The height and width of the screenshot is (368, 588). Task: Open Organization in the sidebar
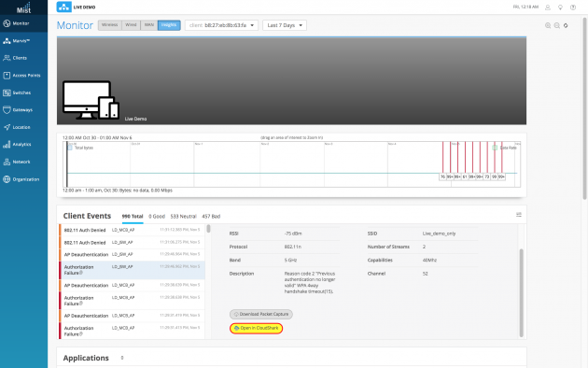pyautogui.click(x=21, y=179)
